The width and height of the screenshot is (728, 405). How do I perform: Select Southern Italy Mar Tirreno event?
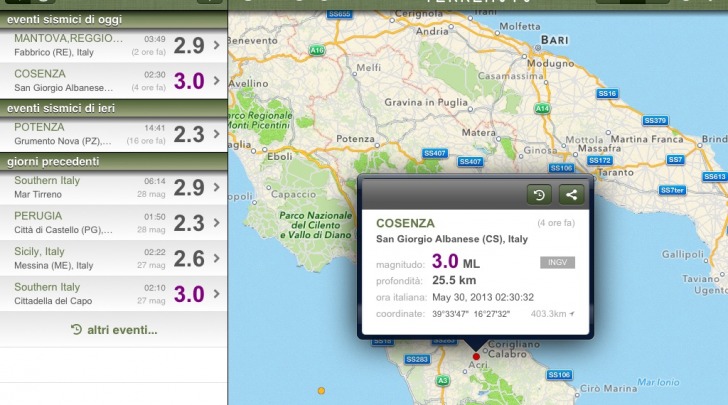[x=114, y=187]
